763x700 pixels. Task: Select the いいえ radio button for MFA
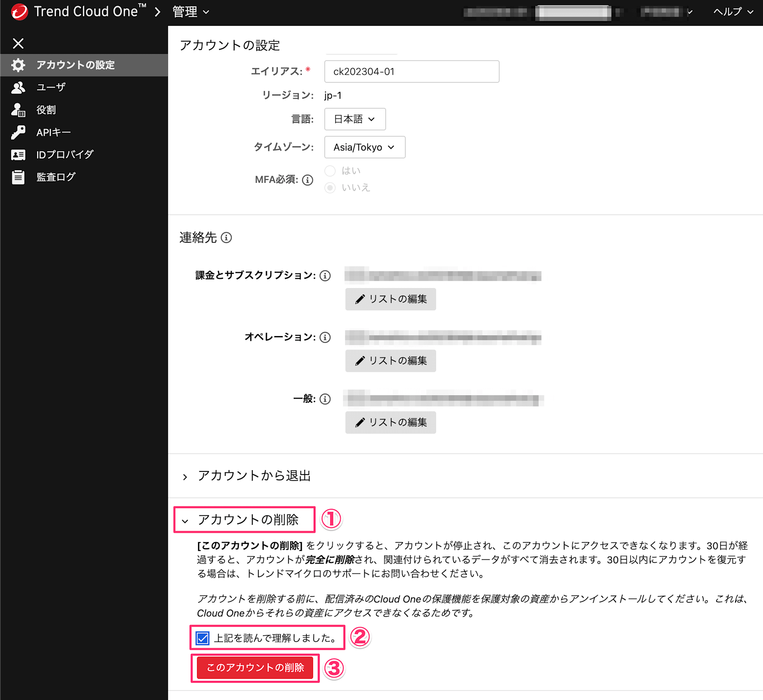[330, 188]
